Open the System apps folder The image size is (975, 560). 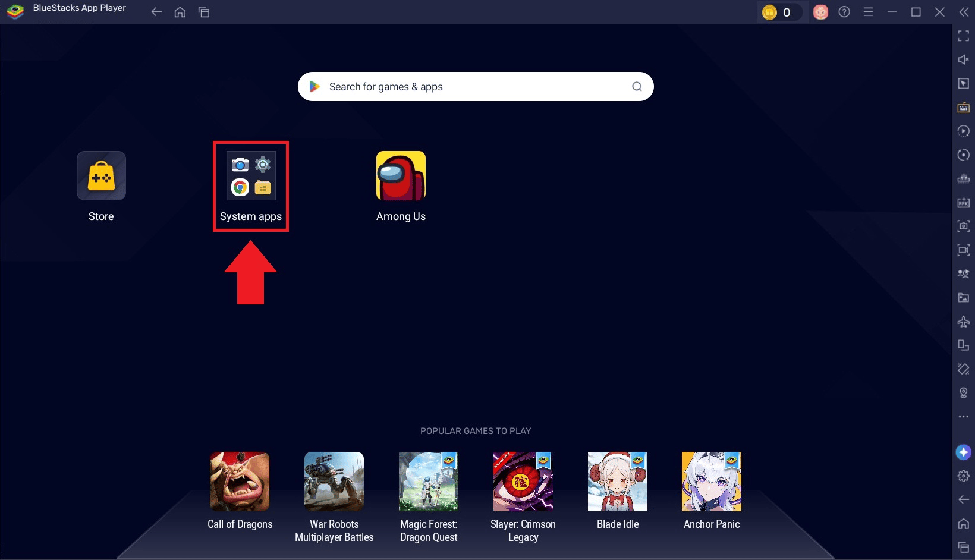point(251,175)
